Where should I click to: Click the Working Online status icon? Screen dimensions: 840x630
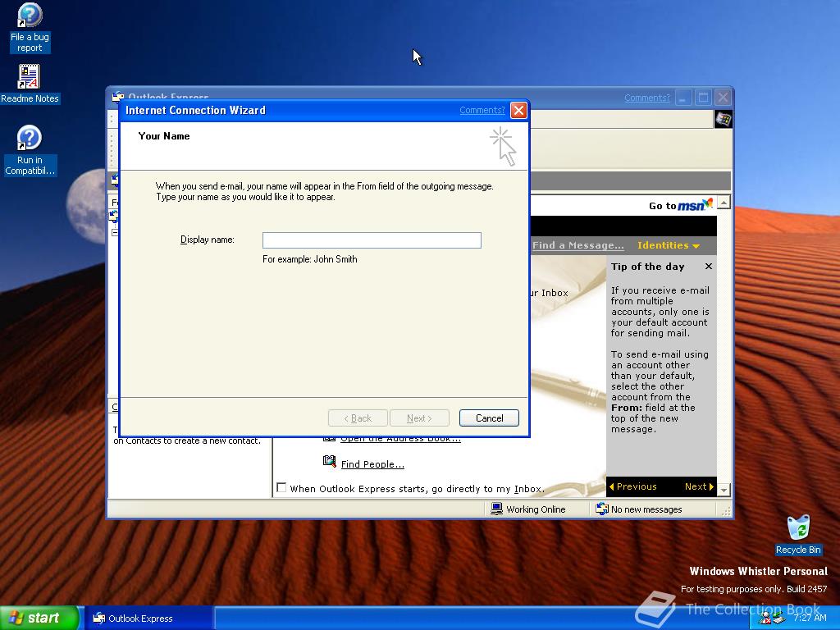496,509
